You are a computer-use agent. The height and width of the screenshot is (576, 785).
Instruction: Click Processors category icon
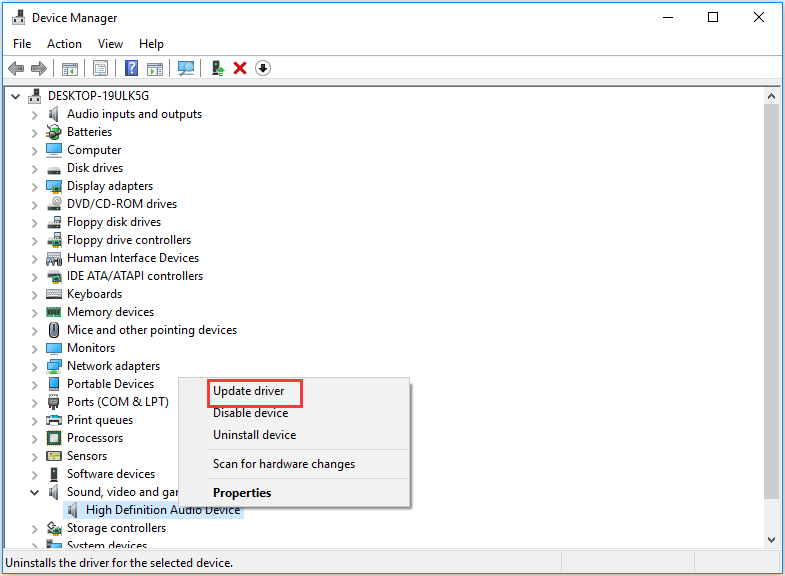54,438
